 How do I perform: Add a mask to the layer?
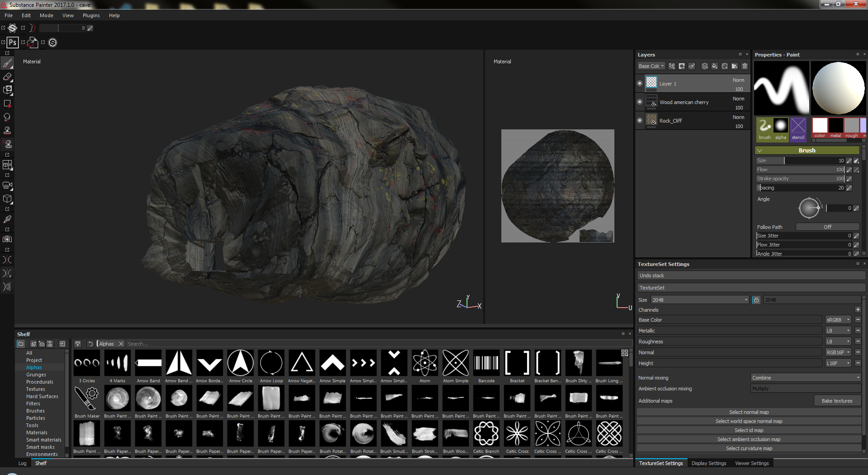[x=682, y=66]
